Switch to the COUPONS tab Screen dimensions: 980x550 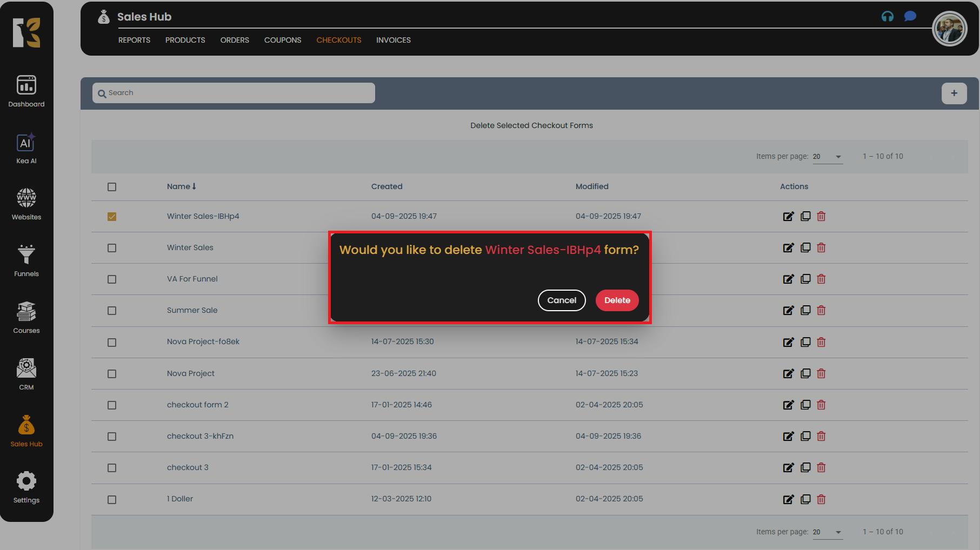[x=282, y=40]
